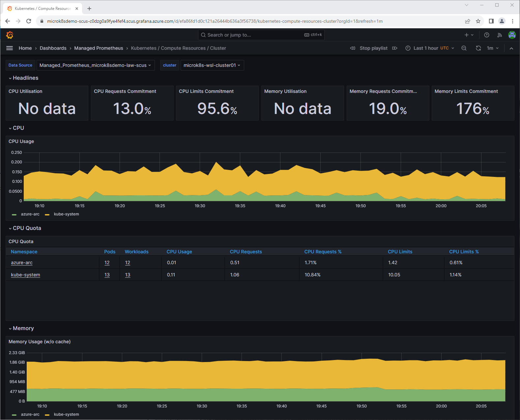Open the news RSS feed icon
520x420 pixels.
(500, 35)
